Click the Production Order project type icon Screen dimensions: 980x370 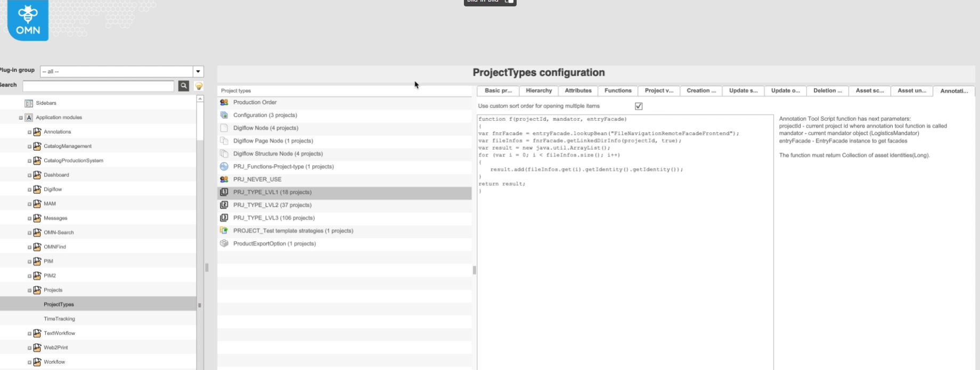click(x=224, y=102)
